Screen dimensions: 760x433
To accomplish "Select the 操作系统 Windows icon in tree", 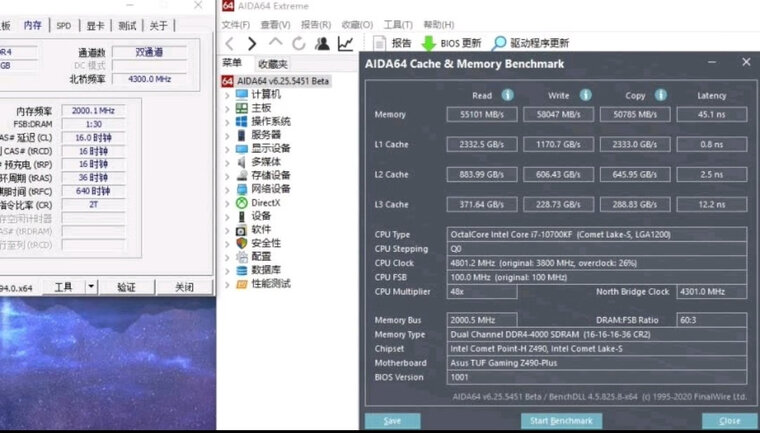I will coord(241,121).
